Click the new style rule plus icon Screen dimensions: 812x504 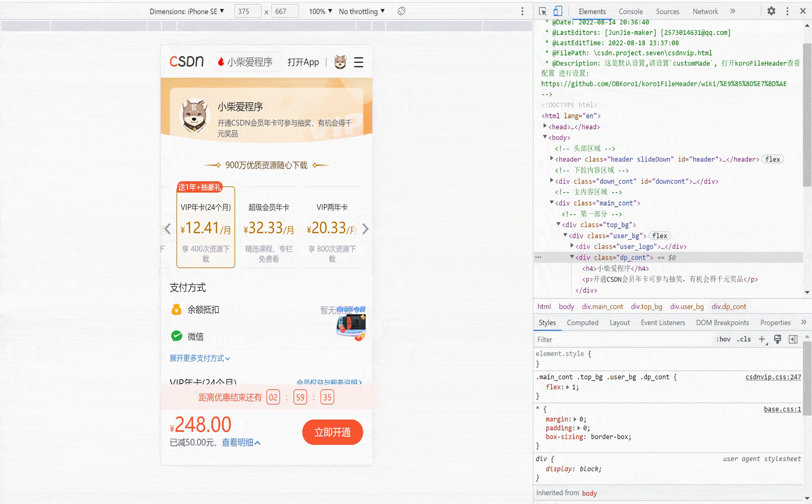pos(762,339)
